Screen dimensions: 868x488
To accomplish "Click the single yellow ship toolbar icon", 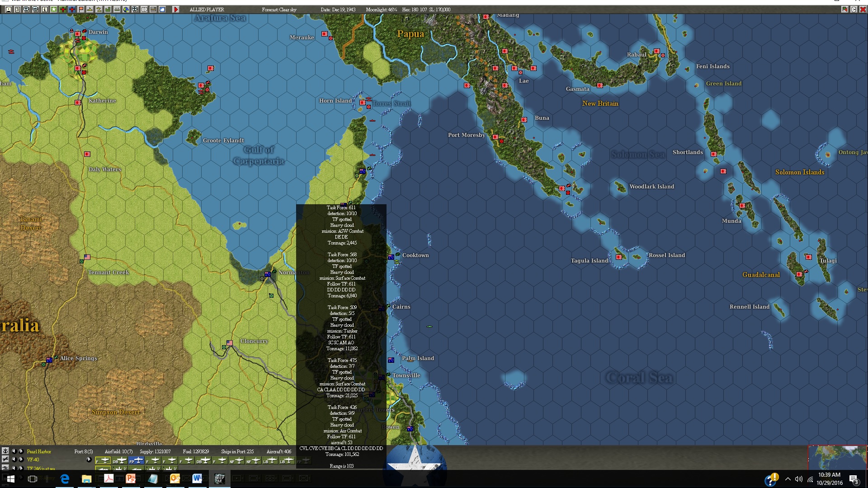I will coord(90,9).
